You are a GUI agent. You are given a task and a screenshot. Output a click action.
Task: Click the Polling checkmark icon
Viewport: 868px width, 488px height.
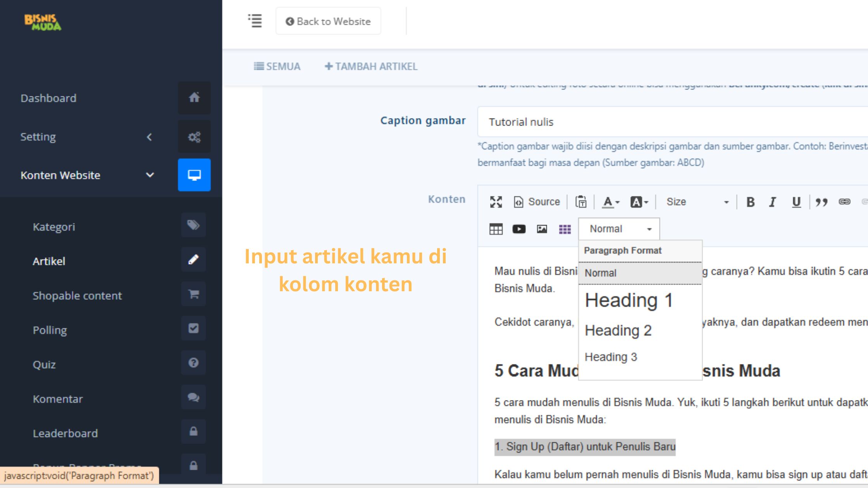coord(193,328)
